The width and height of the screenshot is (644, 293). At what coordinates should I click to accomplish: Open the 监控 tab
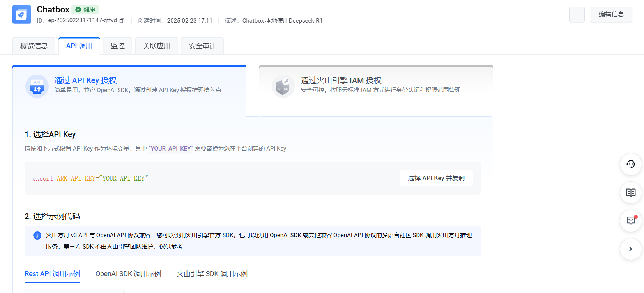click(118, 46)
